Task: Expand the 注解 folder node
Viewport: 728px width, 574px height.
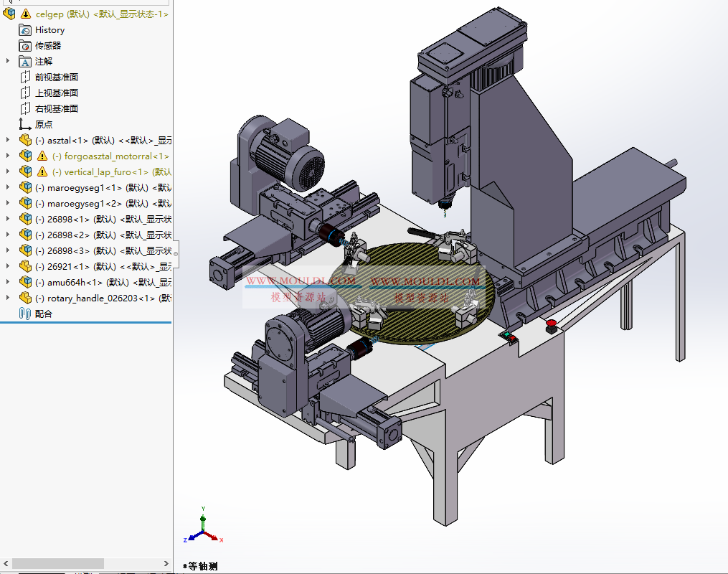Action: (6, 61)
